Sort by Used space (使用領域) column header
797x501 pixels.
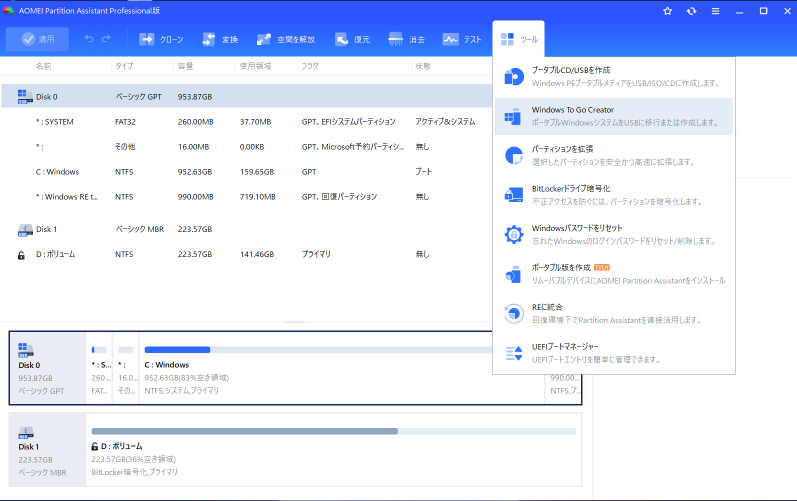click(x=256, y=66)
